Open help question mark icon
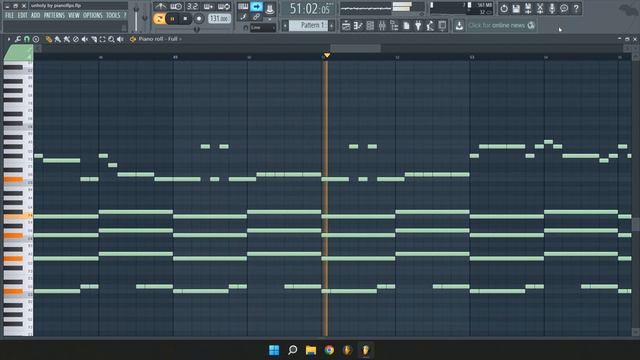This screenshot has width=640, height=360. pos(576,8)
